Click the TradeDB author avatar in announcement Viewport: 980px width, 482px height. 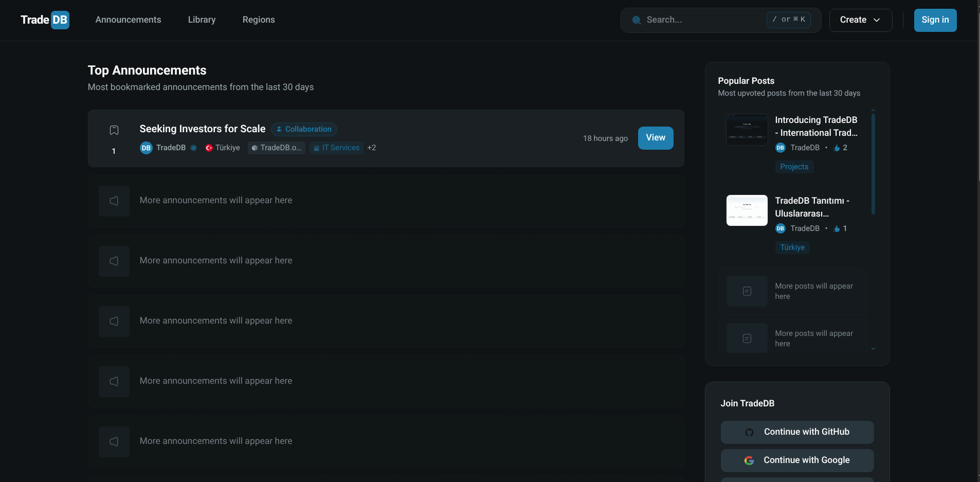coord(146,148)
